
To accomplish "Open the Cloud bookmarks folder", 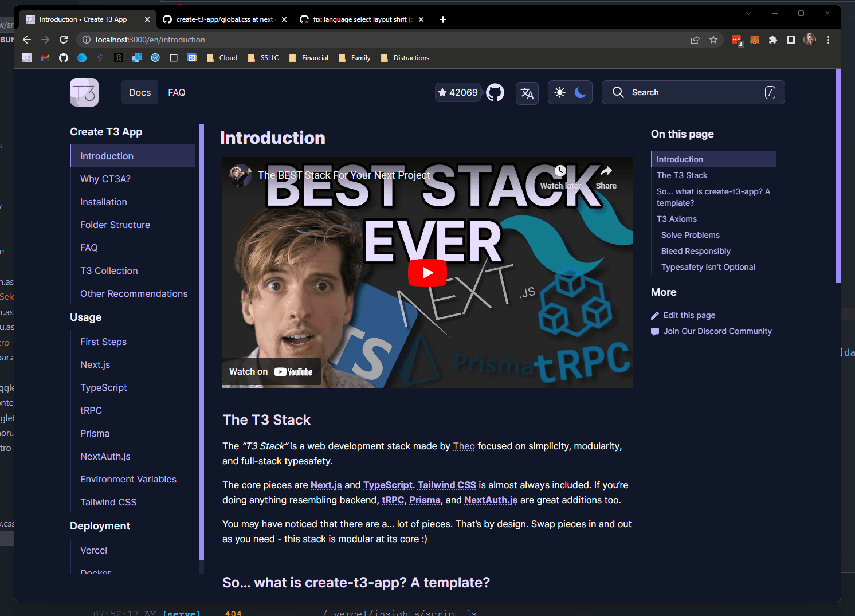I will pyautogui.click(x=222, y=58).
